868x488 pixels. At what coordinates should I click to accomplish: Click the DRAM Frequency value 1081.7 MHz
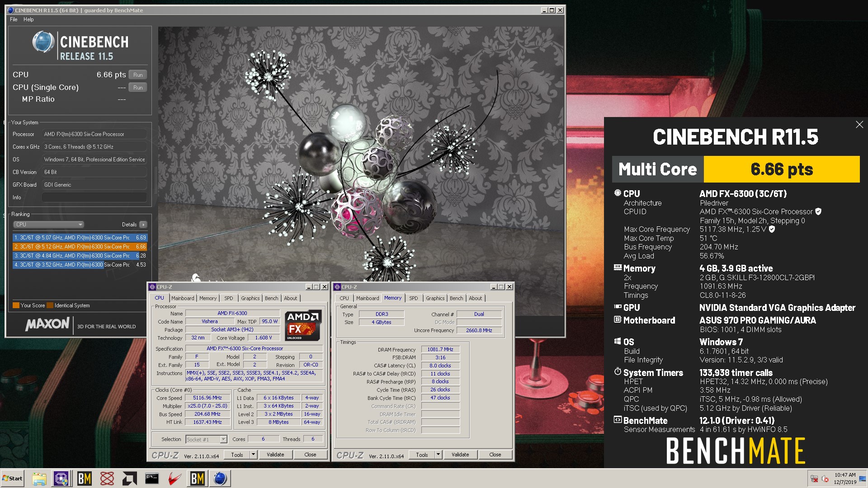pos(441,349)
